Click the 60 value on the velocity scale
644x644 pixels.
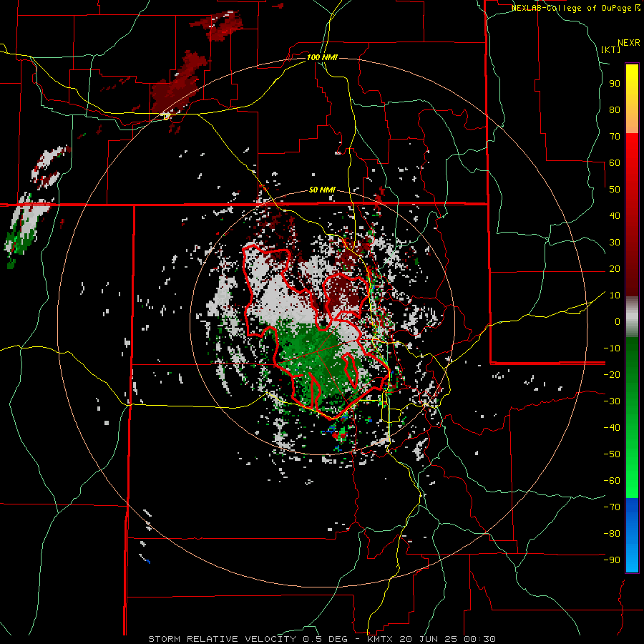point(615,162)
